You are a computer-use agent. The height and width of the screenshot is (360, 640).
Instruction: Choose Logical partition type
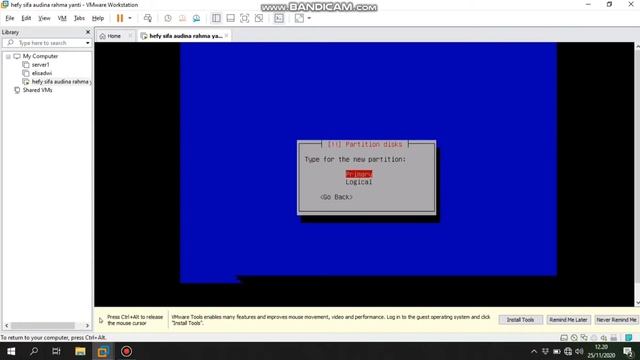click(359, 182)
